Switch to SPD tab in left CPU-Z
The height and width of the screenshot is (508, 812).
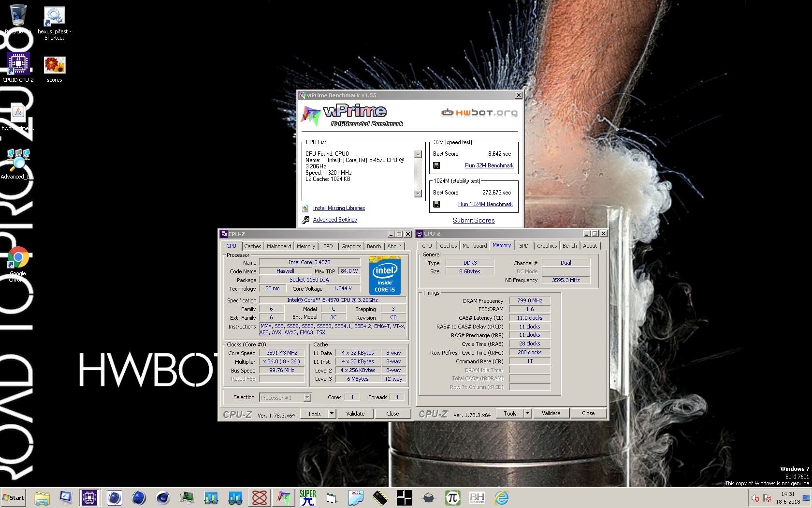tap(328, 246)
